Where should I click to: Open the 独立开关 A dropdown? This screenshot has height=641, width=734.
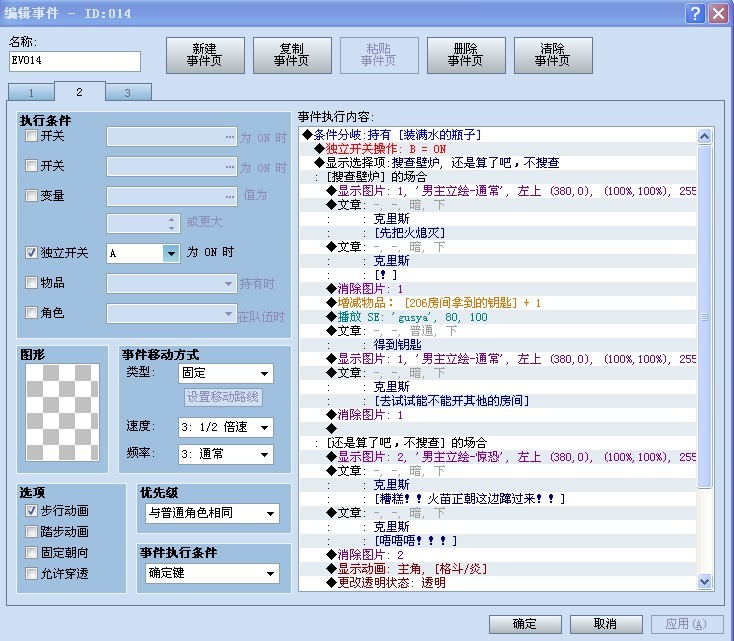coord(143,253)
